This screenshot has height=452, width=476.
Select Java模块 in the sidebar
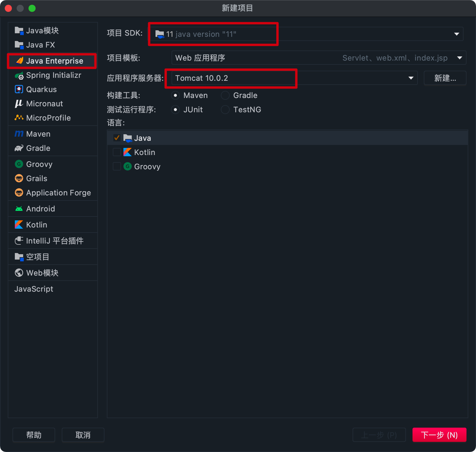53,31
